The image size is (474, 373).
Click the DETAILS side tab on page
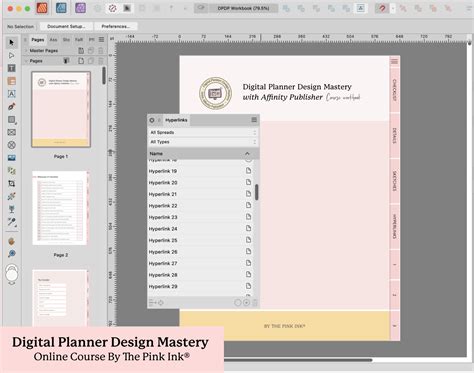pyautogui.click(x=395, y=136)
